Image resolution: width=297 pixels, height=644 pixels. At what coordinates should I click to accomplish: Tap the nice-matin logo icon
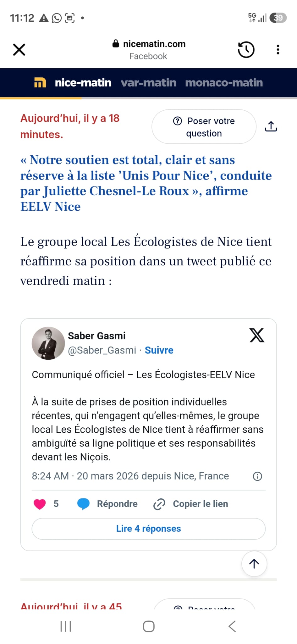[40, 83]
